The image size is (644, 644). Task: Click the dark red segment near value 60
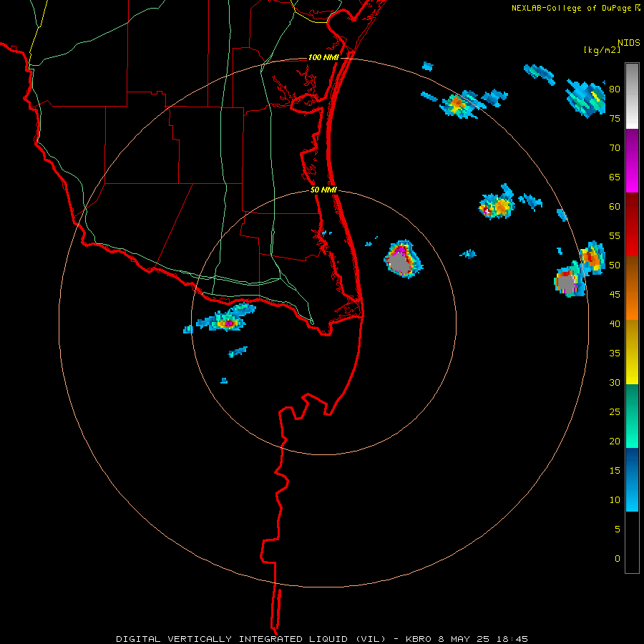tap(632, 224)
